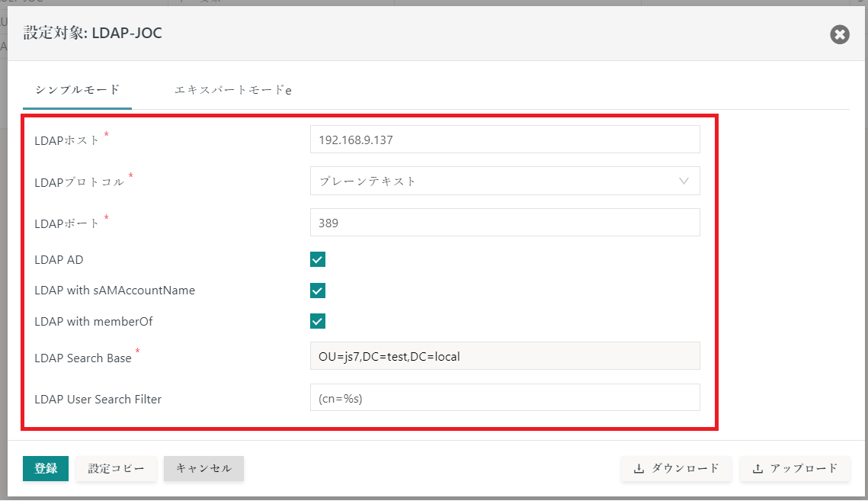868x501 pixels.
Task: Select the シンプルモード tab
Action: pos(76,89)
